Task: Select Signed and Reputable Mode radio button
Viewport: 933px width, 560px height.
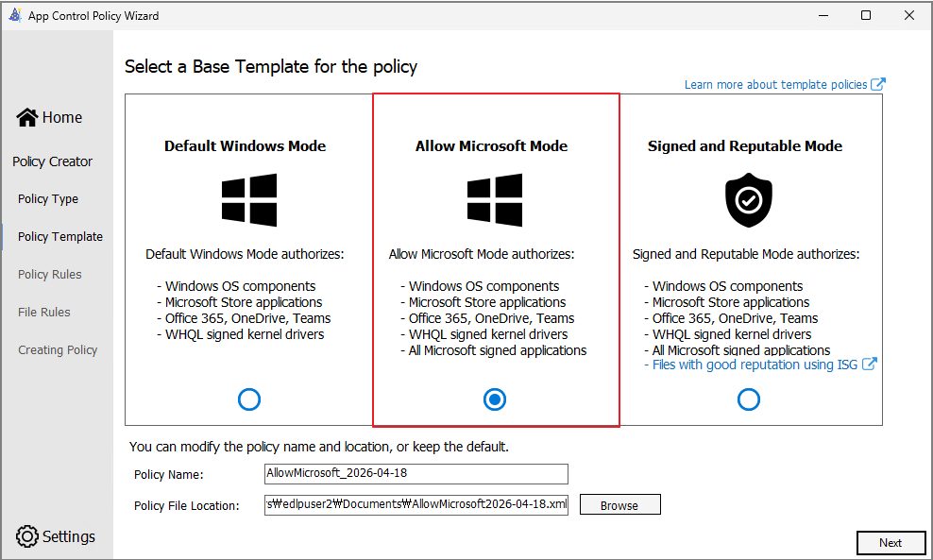Action: pos(749,399)
